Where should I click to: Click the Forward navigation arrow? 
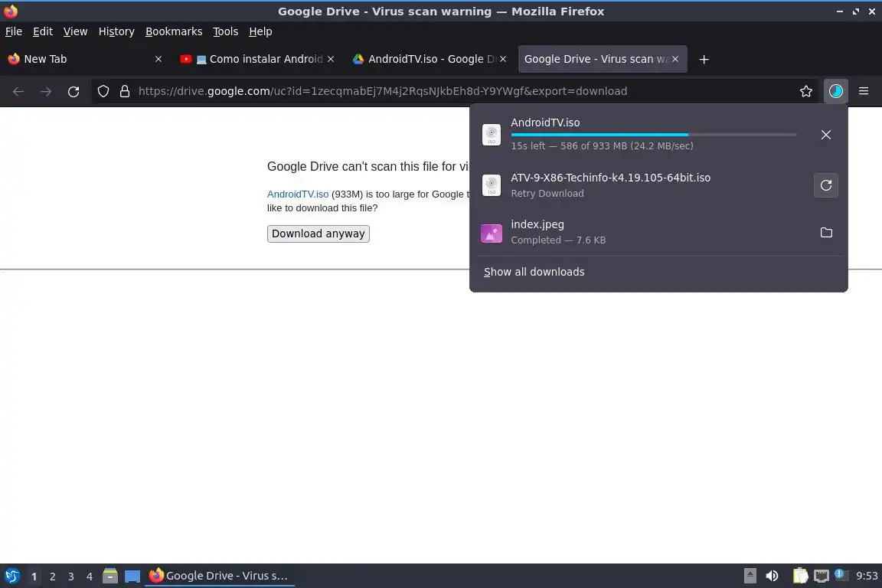click(46, 91)
